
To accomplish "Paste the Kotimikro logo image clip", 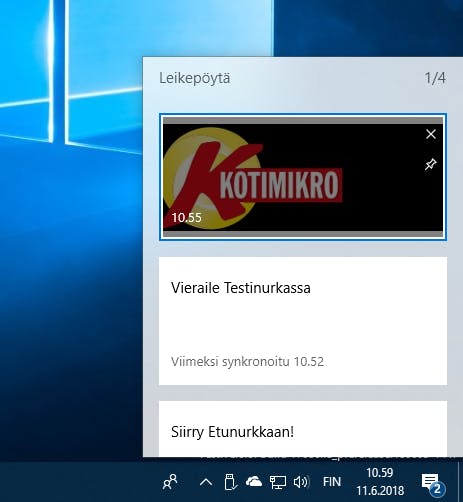I will click(303, 177).
